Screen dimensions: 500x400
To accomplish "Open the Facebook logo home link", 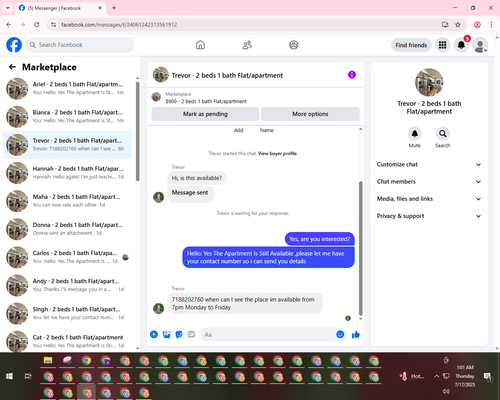I will click(x=14, y=45).
